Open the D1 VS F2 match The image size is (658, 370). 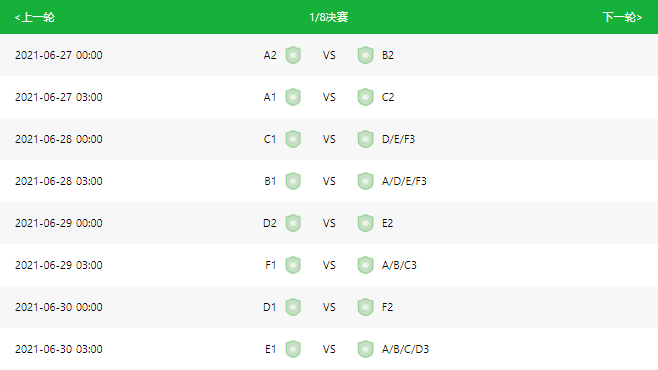tap(329, 307)
